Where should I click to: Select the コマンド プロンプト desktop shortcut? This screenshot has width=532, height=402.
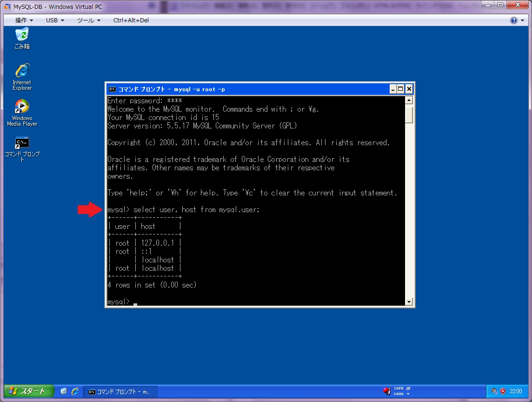point(22,149)
